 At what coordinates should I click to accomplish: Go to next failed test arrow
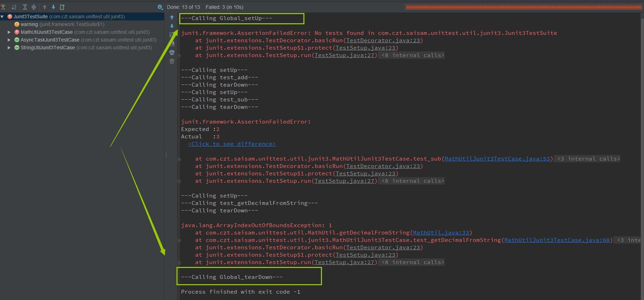click(x=53, y=7)
